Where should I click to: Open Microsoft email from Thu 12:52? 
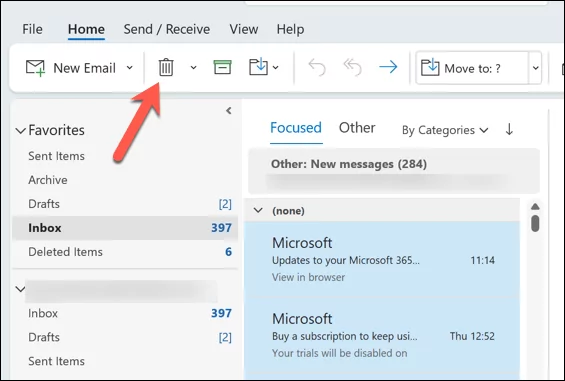tap(382, 335)
